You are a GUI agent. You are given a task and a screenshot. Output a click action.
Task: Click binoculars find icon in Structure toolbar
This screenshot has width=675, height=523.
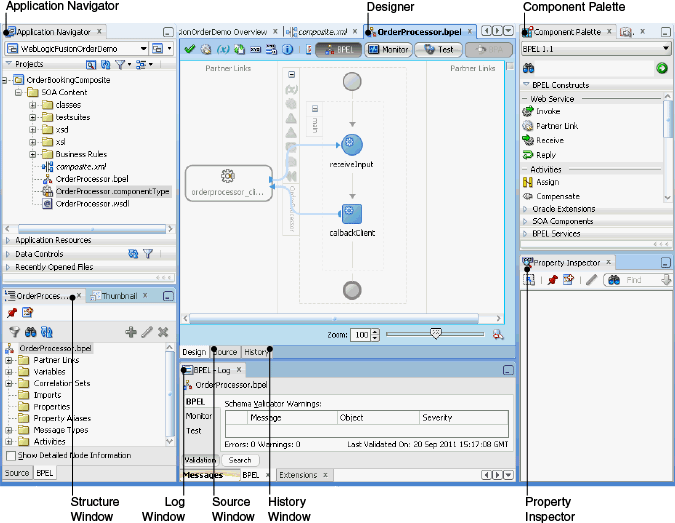[x=31, y=332]
